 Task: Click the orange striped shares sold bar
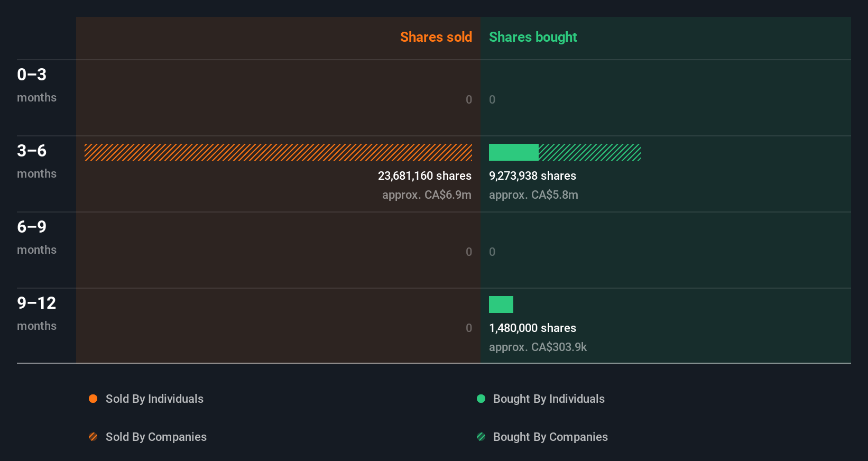(x=278, y=152)
